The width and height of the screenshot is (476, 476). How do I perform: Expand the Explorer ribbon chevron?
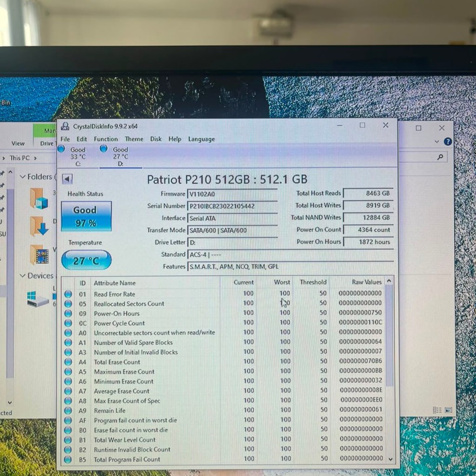[x=436, y=141]
